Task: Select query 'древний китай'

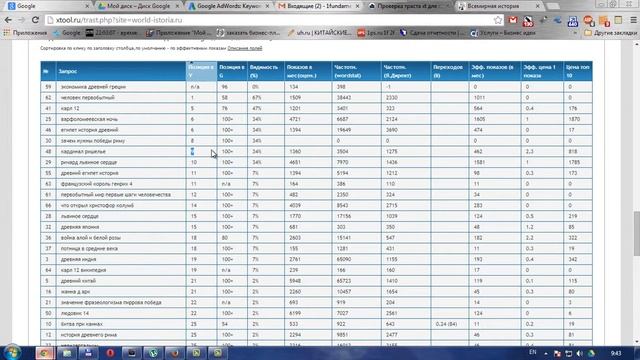Action: (x=78, y=281)
